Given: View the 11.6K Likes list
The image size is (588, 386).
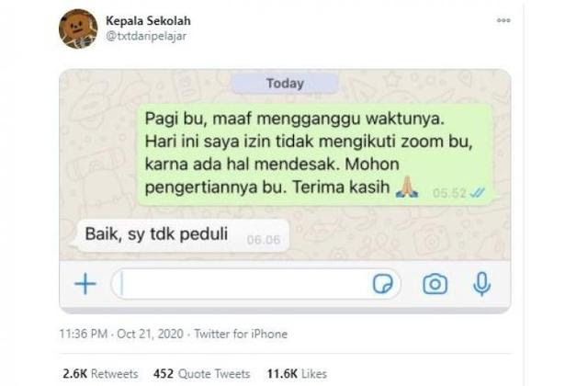Looking at the screenshot, I should [x=297, y=374].
